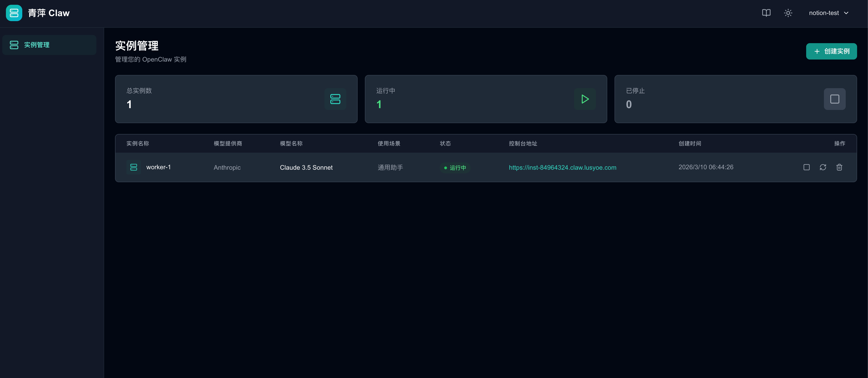Click the 状态 column header
The height and width of the screenshot is (378, 868).
(x=445, y=144)
